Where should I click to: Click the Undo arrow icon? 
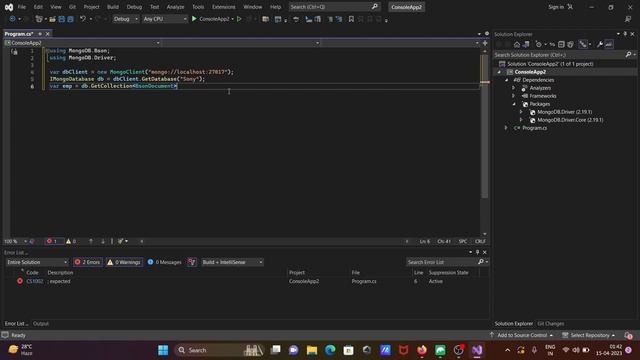[x=83, y=19]
